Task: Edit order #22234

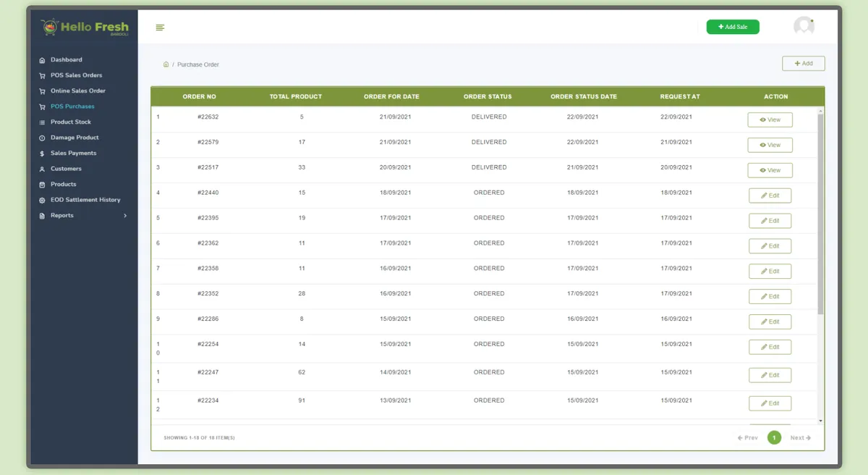Action: (x=770, y=404)
